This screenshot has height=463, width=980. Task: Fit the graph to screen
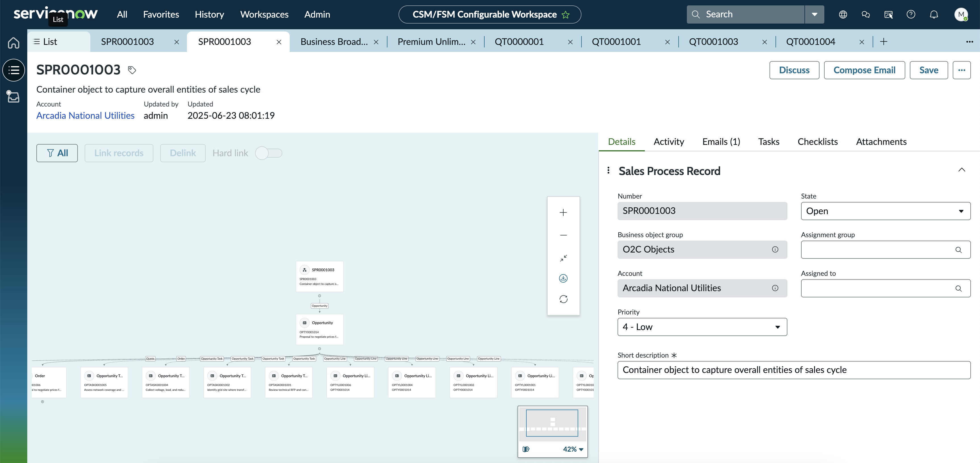click(x=563, y=258)
